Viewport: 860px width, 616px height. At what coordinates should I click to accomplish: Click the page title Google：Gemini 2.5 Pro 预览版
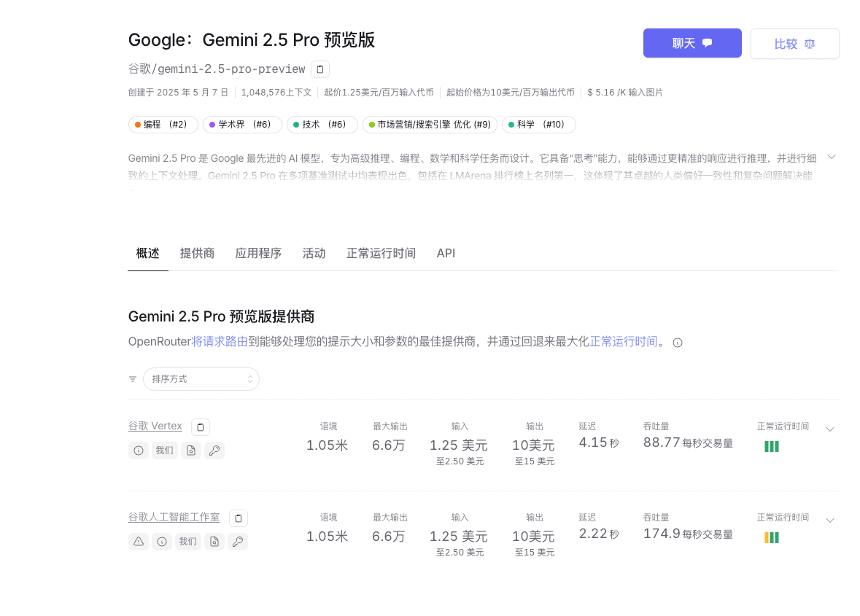coord(252,40)
